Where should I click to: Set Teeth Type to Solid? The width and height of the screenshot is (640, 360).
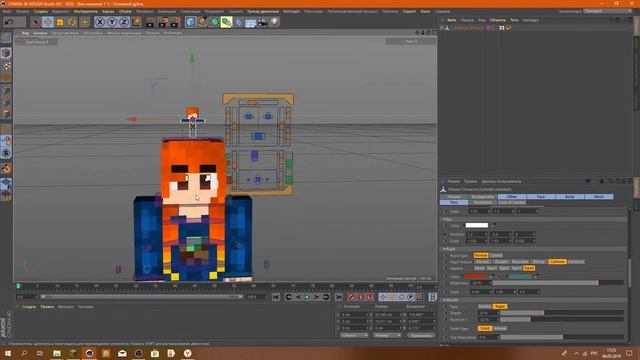tap(485, 328)
